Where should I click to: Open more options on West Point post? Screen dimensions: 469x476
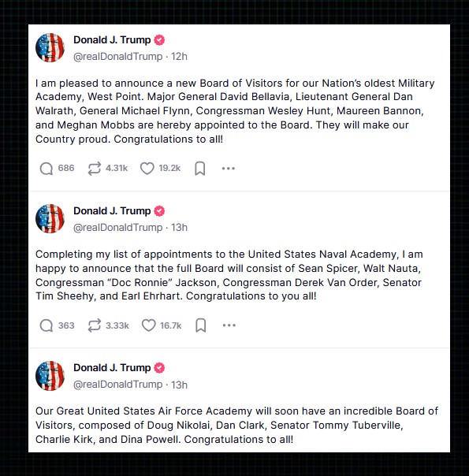pyautogui.click(x=229, y=169)
